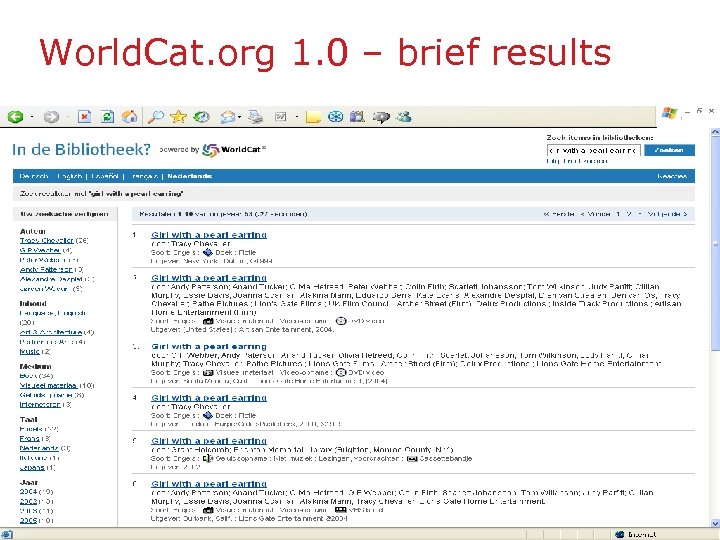
Task: Click the Refresh page icon
Action: pos(107,117)
